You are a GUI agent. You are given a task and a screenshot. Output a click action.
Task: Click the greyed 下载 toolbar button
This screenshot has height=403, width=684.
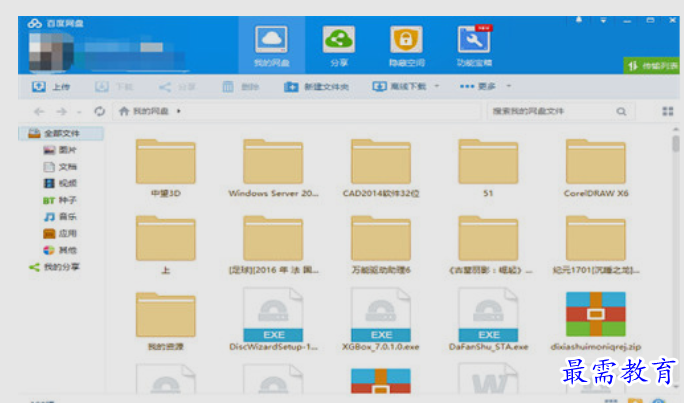click(114, 87)
